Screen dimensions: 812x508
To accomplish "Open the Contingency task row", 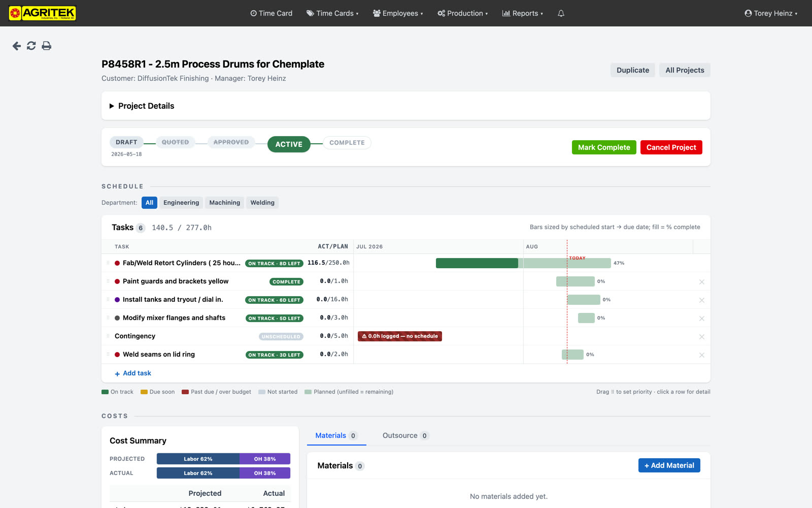I will (405, 336).
